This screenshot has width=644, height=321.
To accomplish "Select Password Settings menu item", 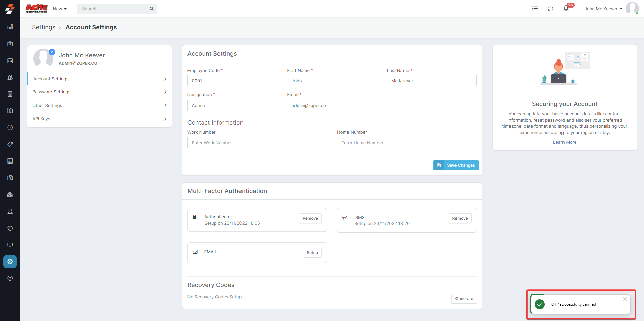I will tap(99, 92).
